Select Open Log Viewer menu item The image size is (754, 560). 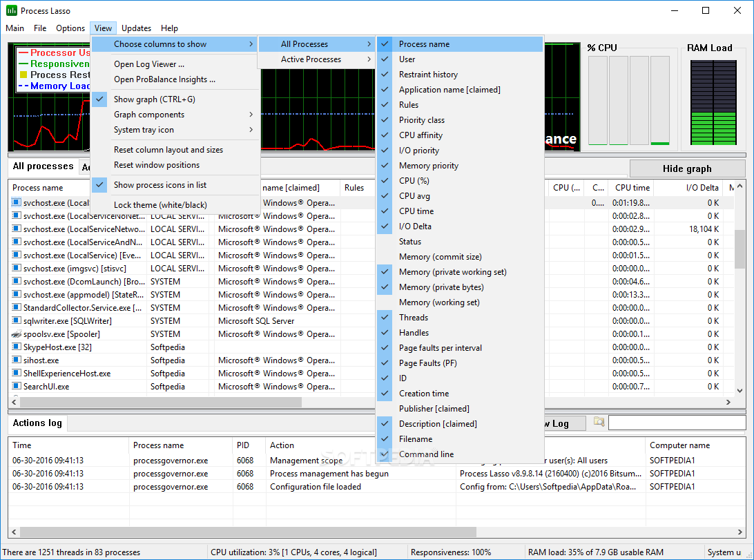tap(175, 64)
